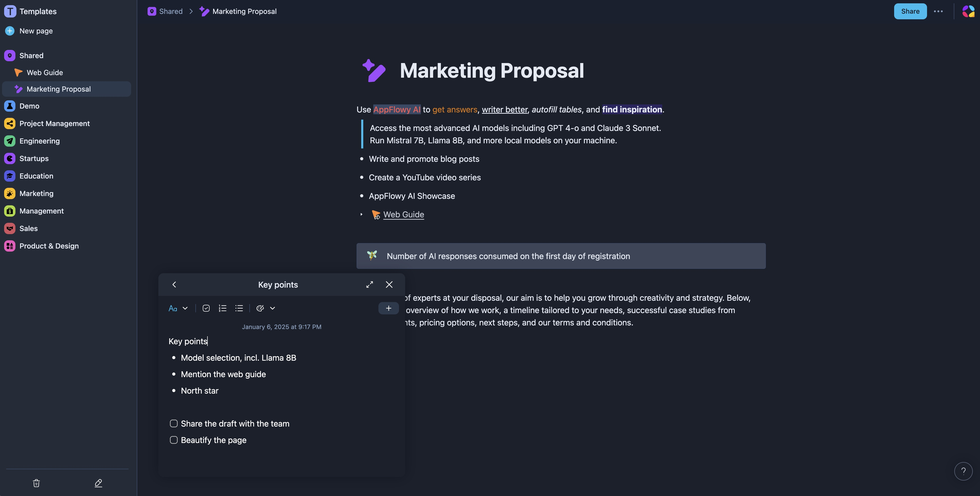Open the trash bin in sidebar
Screen dimensions: 980x496
pyautogui.click(x=36, y=483)
